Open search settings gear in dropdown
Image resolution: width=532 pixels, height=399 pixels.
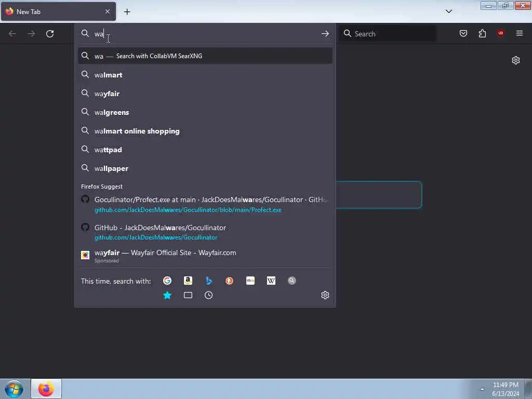(x=325, y=295)
